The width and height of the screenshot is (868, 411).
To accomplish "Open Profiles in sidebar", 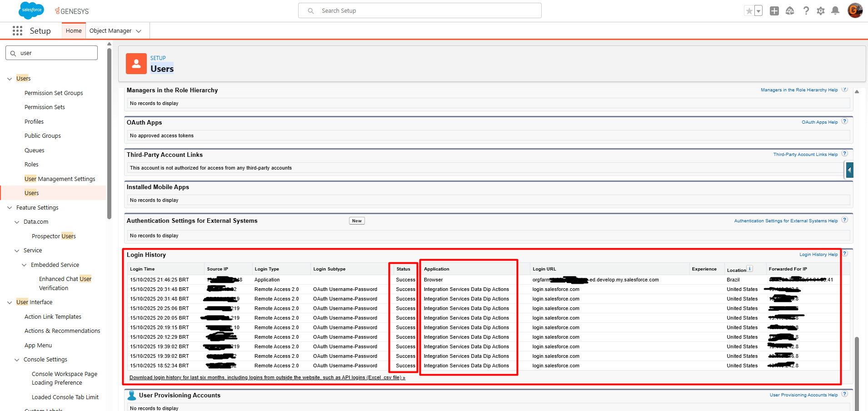I will [34, 121].
